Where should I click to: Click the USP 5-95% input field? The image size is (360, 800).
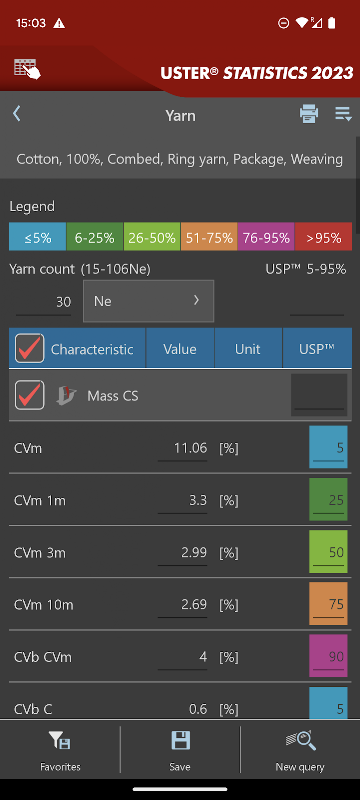click(x=317, y=303)
